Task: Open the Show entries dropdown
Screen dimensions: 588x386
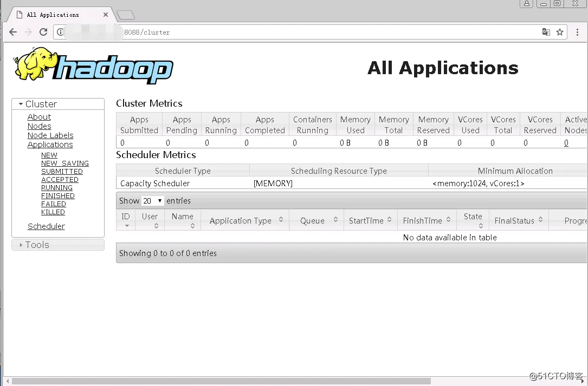Action: pos(153,201)
